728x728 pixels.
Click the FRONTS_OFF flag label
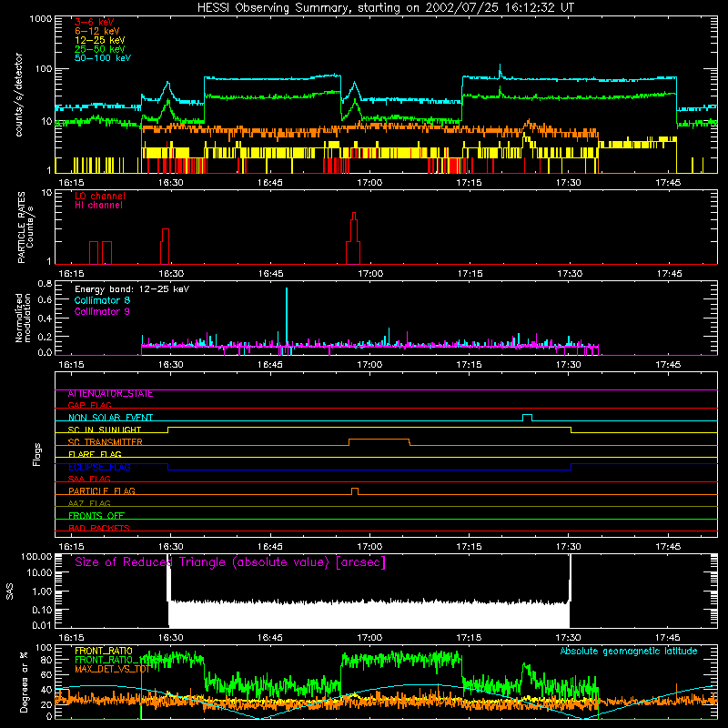pos(96,515)
